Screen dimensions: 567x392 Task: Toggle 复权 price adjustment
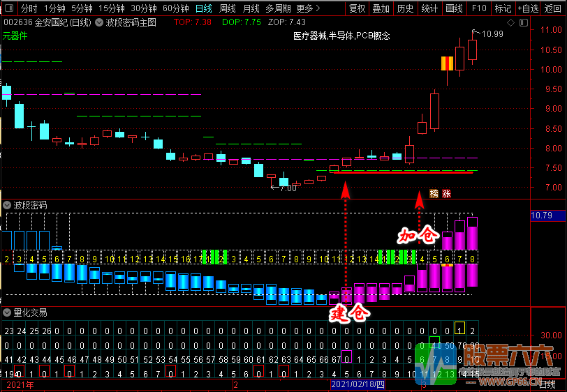click(357, 8)
